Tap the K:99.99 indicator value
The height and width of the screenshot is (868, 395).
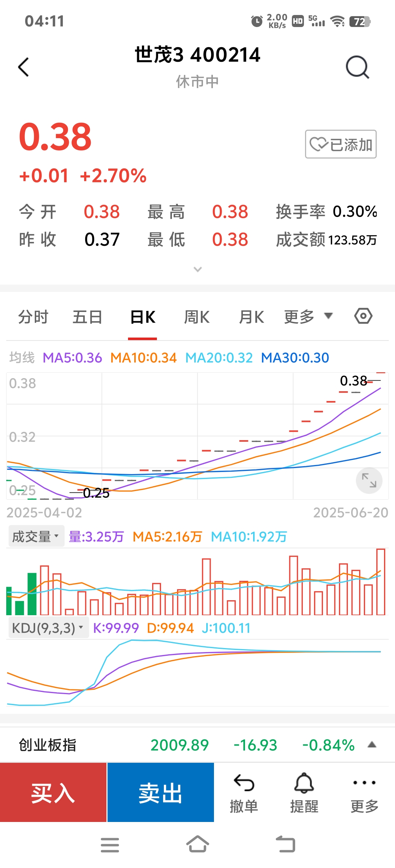(116, 628)
